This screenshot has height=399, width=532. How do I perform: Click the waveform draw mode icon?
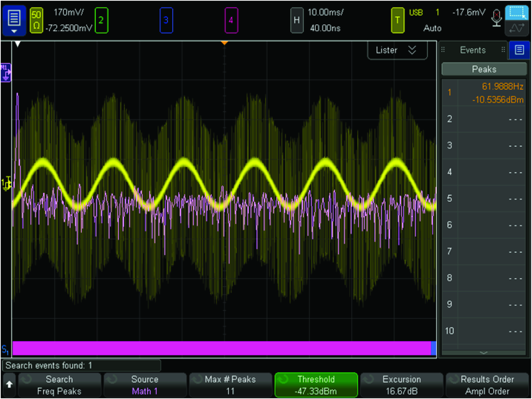[x=517, y=28]
